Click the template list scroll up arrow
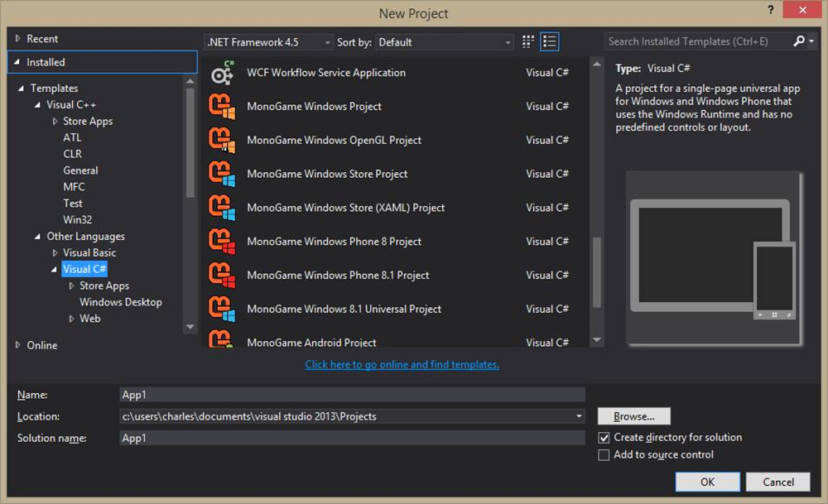This screenshot has height=504, width=828. (x=597, y=64)
